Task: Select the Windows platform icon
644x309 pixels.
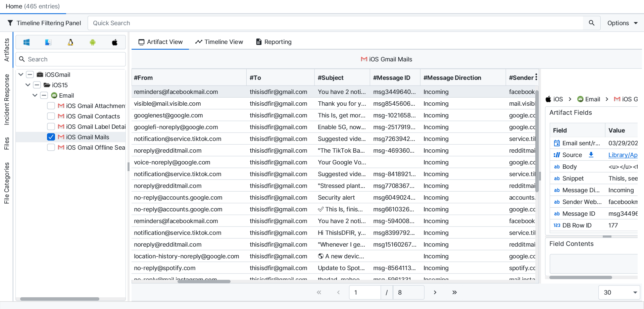Action: click(x=27, y=42)
